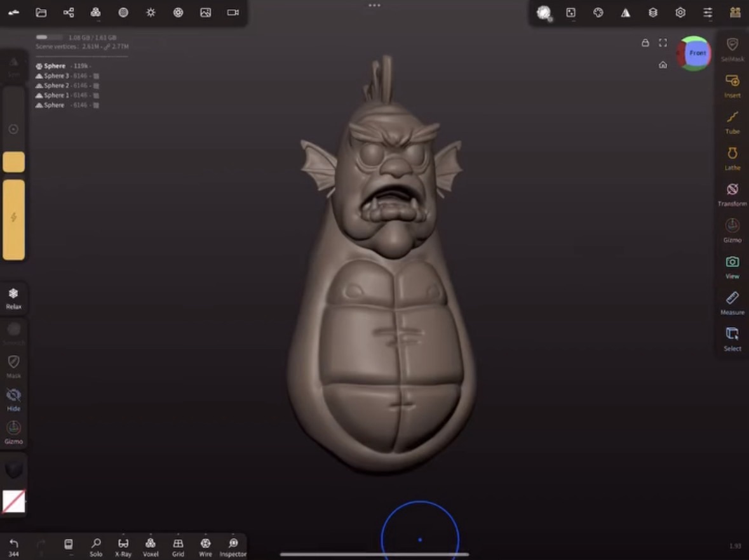This screenshot has height=560, width=749.
Task: Select the Relax brush shortcut
Action: 13,298
